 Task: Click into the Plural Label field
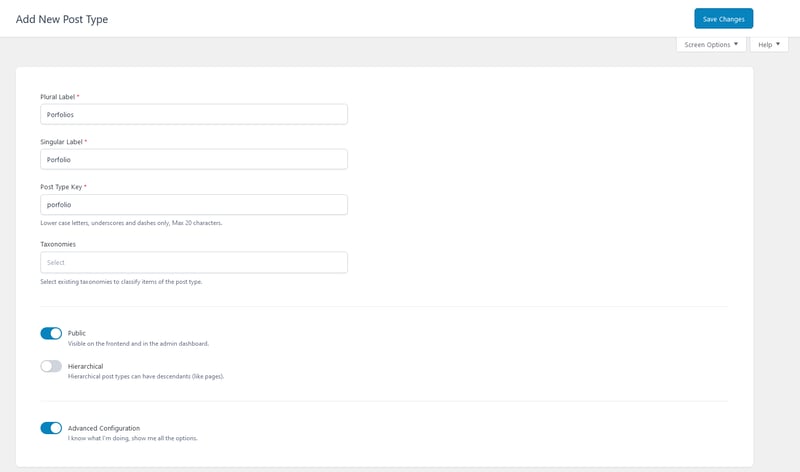pyautogui.click(x=194, y=114)
